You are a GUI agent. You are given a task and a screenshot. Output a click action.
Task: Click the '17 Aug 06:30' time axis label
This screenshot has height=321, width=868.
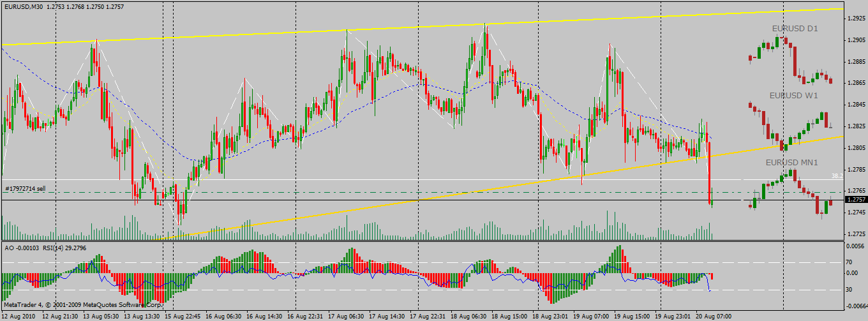347,316
